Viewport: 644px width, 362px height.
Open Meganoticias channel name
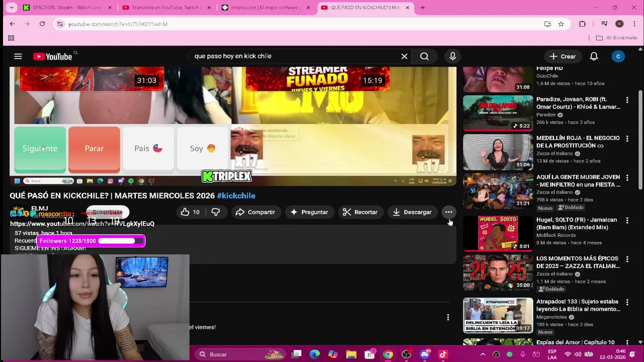click(552, 317)
